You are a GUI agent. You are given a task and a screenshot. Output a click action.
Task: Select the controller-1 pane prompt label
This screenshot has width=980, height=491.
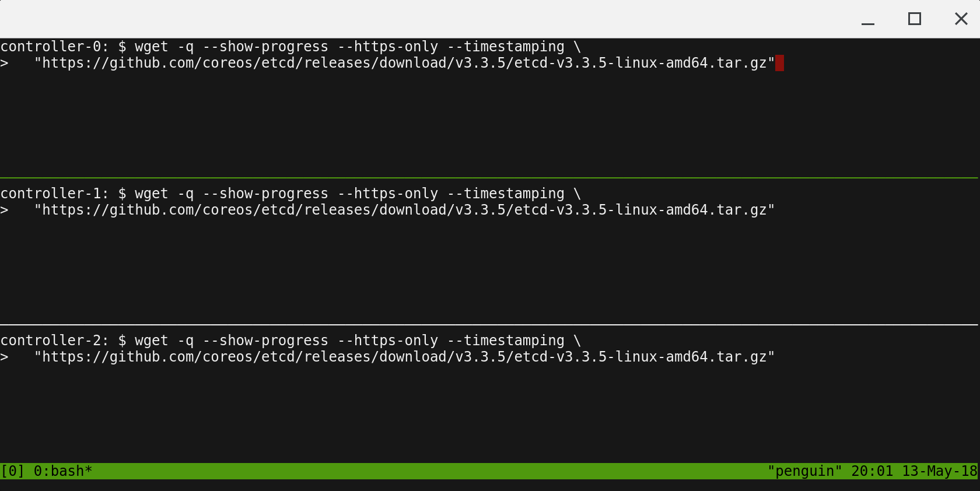(54, 194)
